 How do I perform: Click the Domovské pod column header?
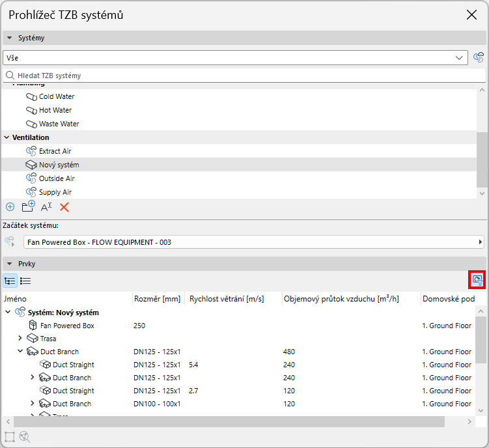coord(449,299)
